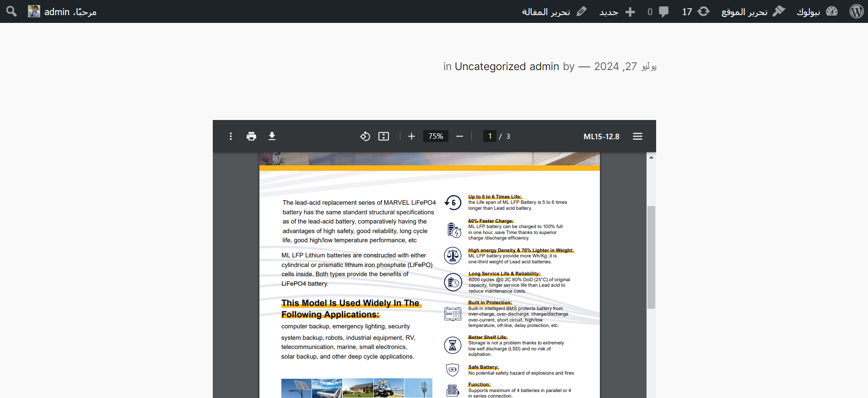The height and width of the screenshot is (398, 868).
Task: Zoom in with the plus icon
Action: pos(411,136)
